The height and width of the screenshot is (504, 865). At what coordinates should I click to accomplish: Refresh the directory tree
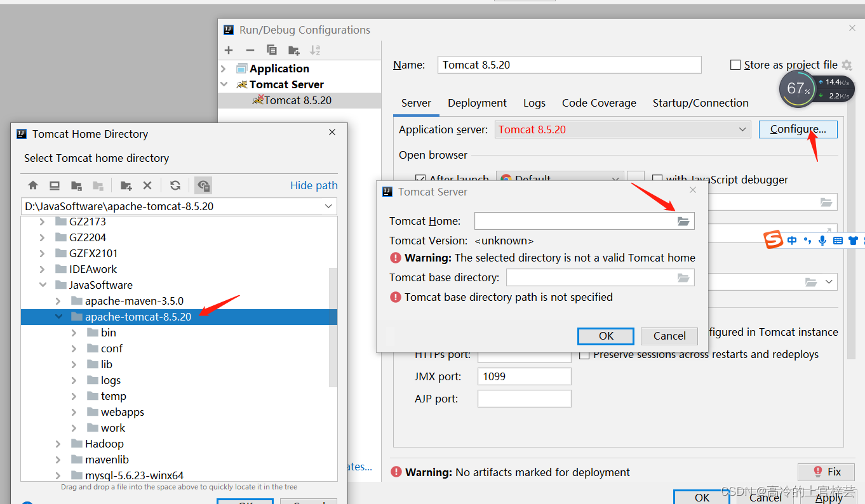coord(175,185)
